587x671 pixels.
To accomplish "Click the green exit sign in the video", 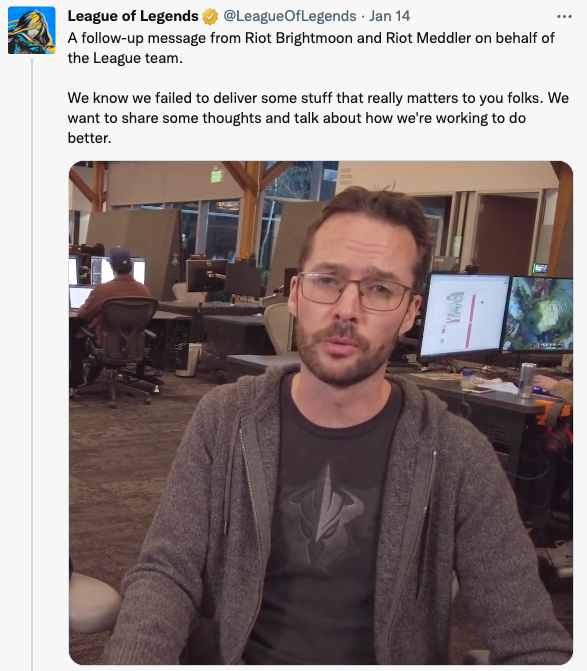I will 216,175.
